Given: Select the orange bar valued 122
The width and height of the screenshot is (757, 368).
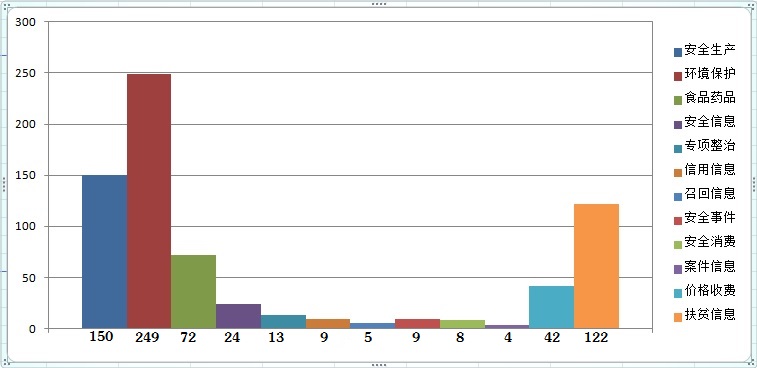Looking at the screenshot, I should pyautogui.click(x=596, y=267).
